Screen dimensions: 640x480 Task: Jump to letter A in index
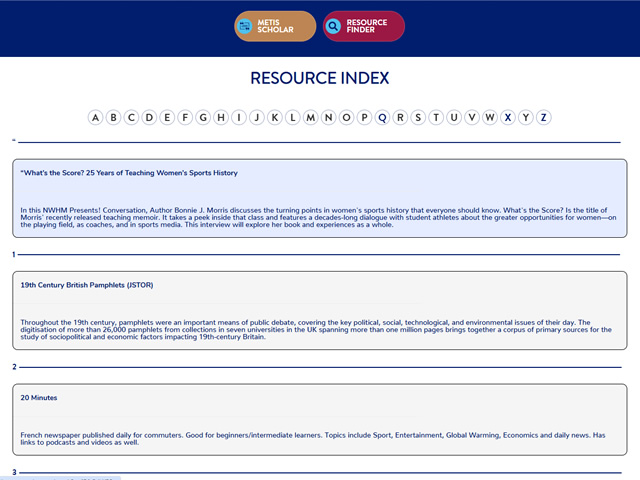(x=96, y=118)
